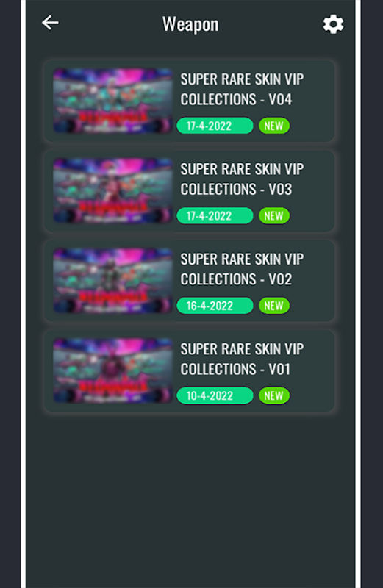Click the NEW badge on V04 item
The image size is (383, 588).
274,126
